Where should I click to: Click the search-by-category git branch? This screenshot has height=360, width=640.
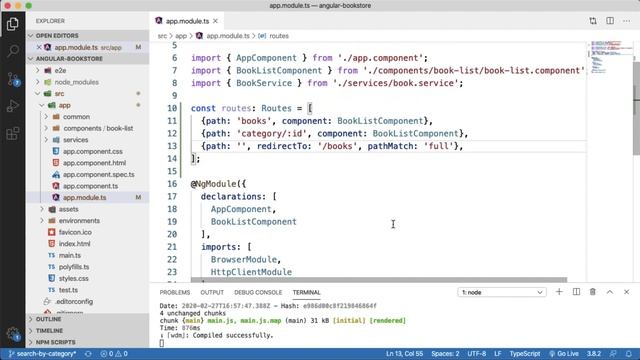[x=42, y=354]
